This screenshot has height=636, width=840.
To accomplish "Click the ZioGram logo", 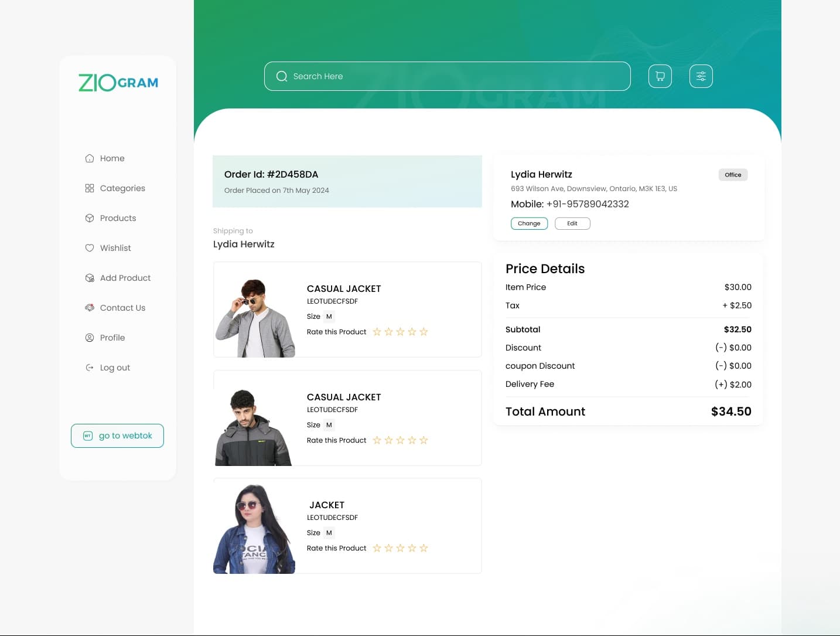I will pyautogui.click(x=118, y=83).
